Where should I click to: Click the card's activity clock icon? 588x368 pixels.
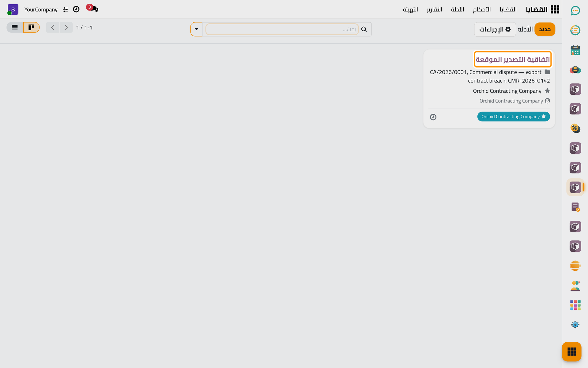pos(433,117)
